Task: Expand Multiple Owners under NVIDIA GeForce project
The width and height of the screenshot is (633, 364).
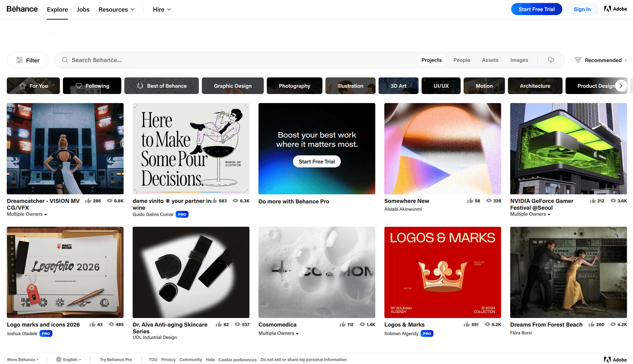Action: click(x=530, y=214)
